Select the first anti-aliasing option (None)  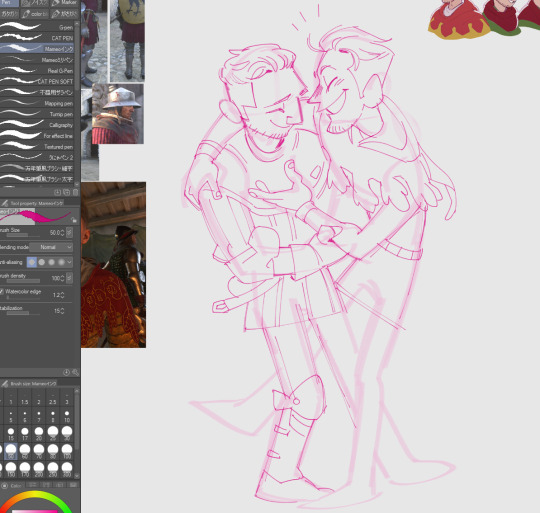pyautogui.click(x=32, y=262)
